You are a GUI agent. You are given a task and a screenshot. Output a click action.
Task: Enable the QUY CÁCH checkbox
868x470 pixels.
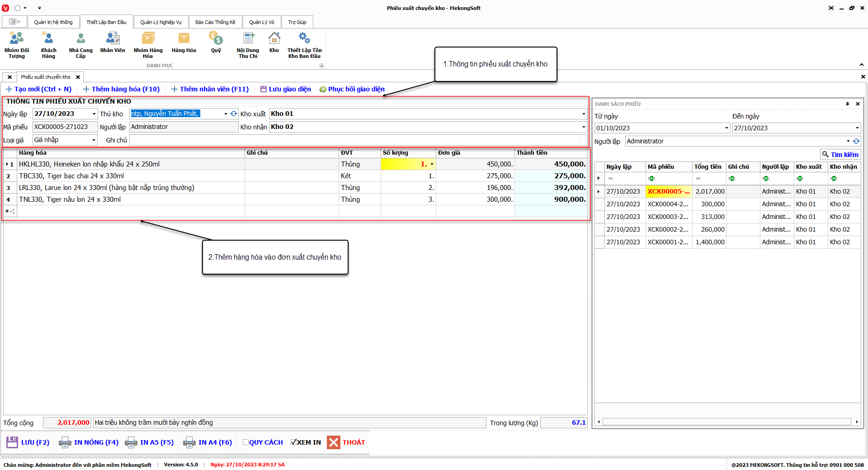pyautogui.click(x=246, y=442)
